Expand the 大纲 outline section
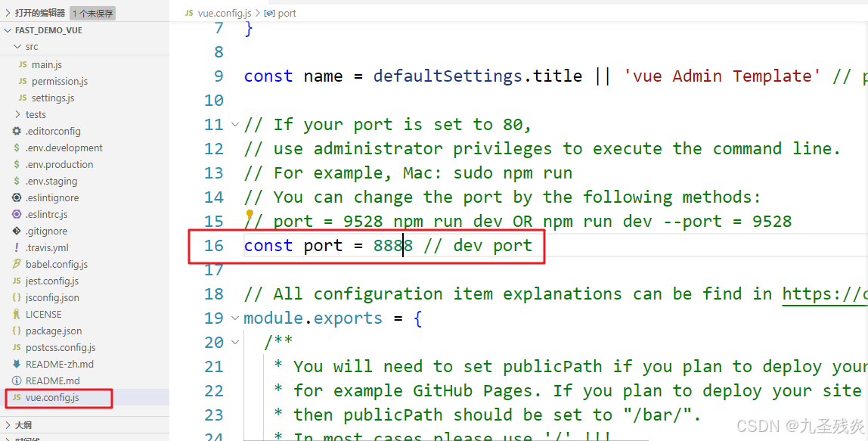Viewport: 868px width, 441px height. point(8,425)
